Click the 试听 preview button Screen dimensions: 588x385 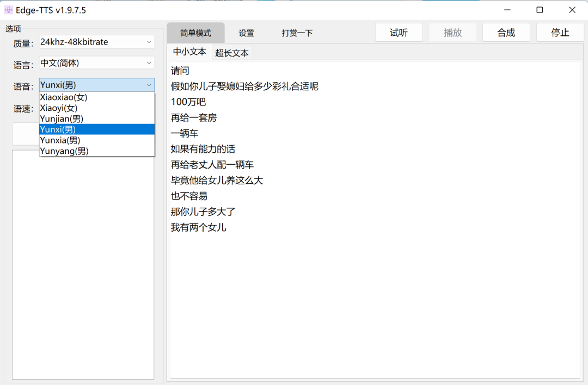click(x=399, y=33)
